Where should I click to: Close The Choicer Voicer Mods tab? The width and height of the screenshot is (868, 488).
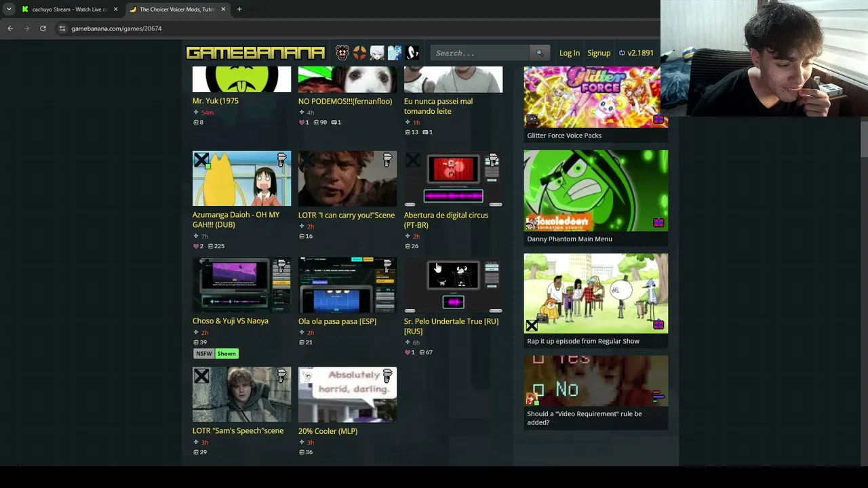pyautogui.click(x=223, y=9)
